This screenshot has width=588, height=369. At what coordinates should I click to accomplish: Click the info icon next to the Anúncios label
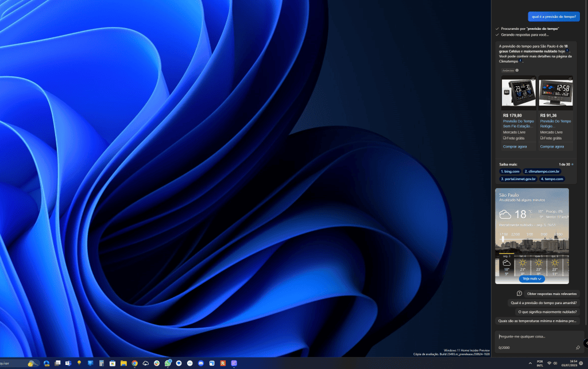pyautogui.click(x=517, y=71)
